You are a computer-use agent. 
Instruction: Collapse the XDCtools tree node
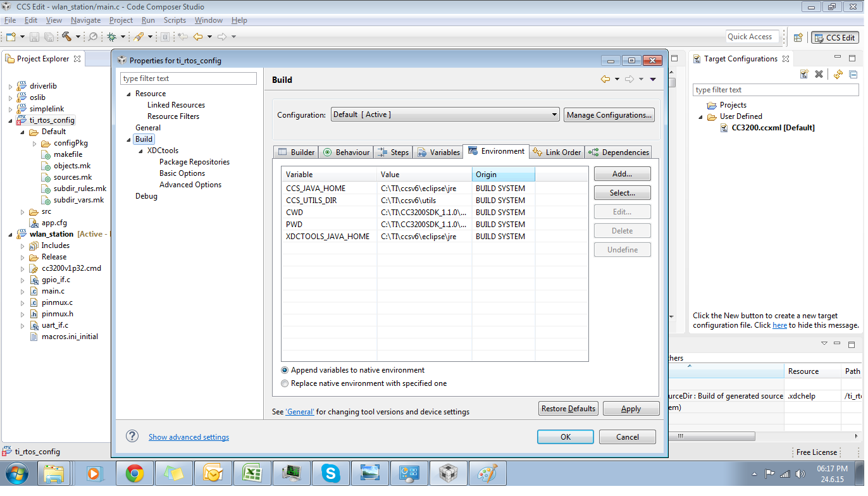coord(141,151)
